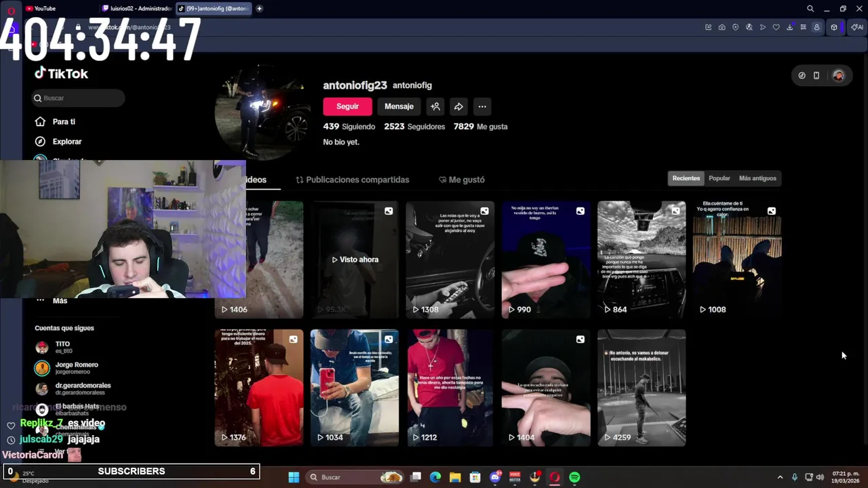Open the video with 990 views
This screenshot has height=488, width=868.
pyautogui.click(x=545, y=260)
